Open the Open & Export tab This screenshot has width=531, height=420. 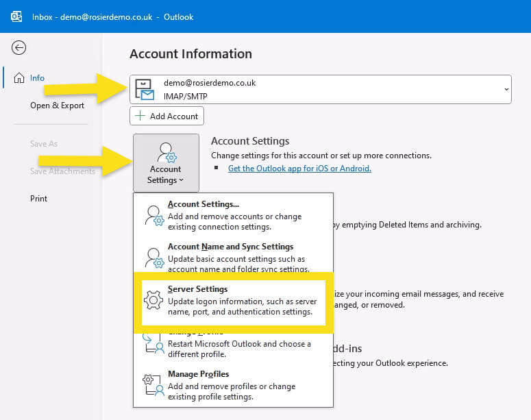(x=58, y=106)
